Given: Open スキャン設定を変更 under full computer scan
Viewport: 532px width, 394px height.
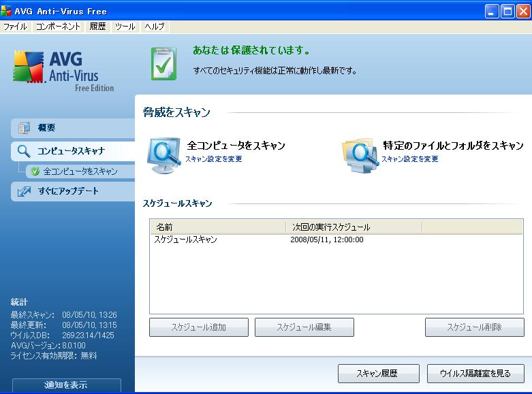Looking at the screenshot, I should coord(214,159).
